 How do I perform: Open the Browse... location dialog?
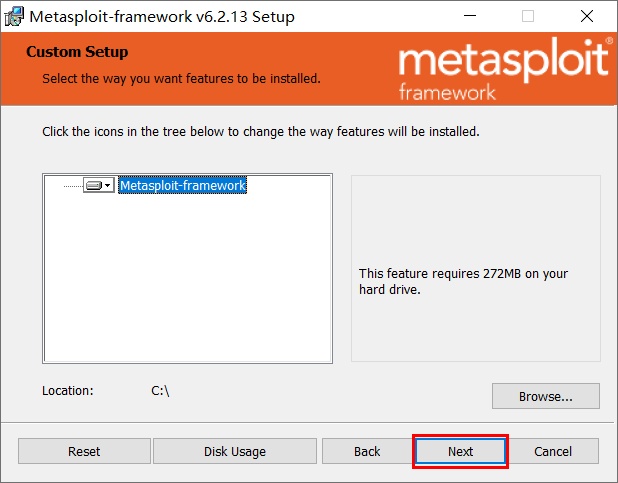pos(545,396)
